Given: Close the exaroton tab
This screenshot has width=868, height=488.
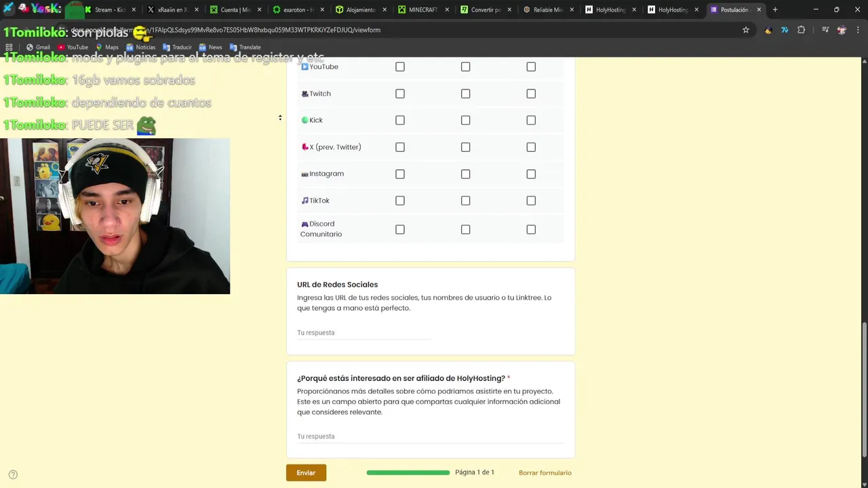Looking at the screenshot, I should pyautogui.click(x=321, y=9).
